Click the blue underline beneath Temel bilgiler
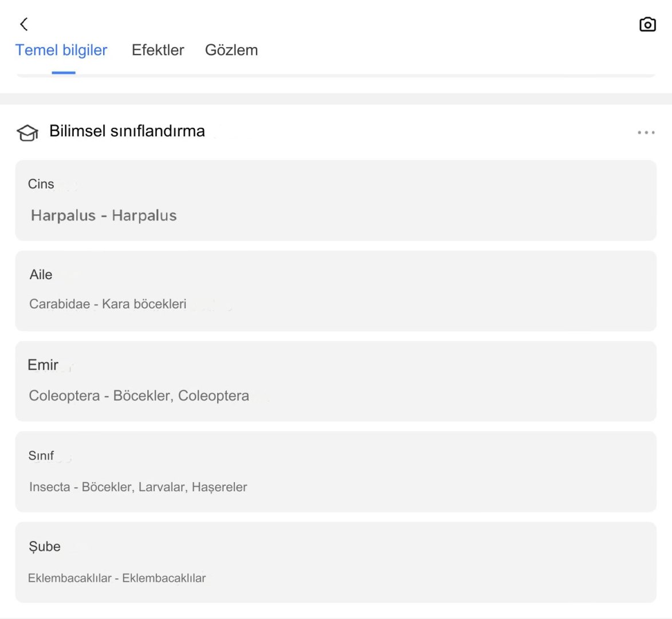The image size is (672, 619). tap(64, 73)
